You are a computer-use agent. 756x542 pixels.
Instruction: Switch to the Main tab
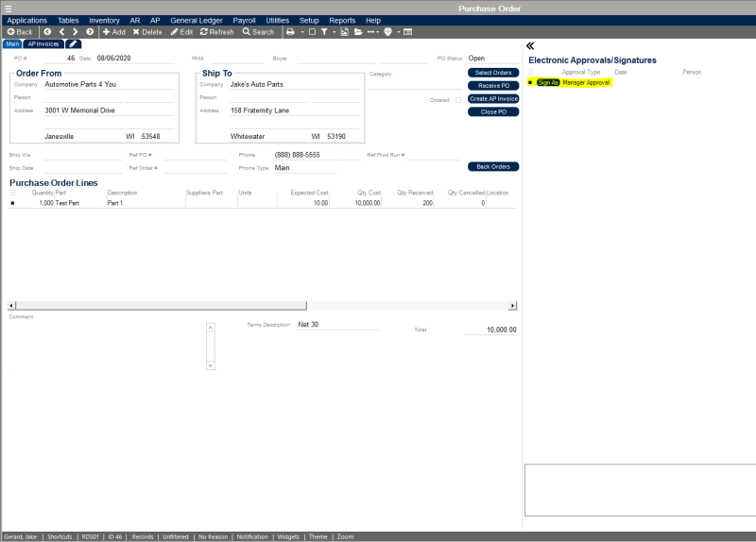(x=12, y=43)
